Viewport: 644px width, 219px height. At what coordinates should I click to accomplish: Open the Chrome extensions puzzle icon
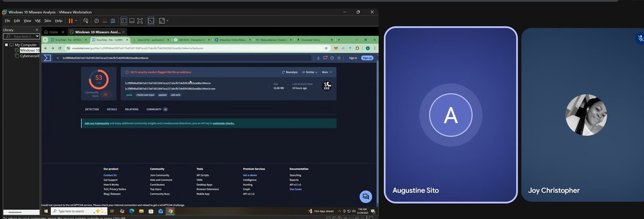(x=357, y=48)
